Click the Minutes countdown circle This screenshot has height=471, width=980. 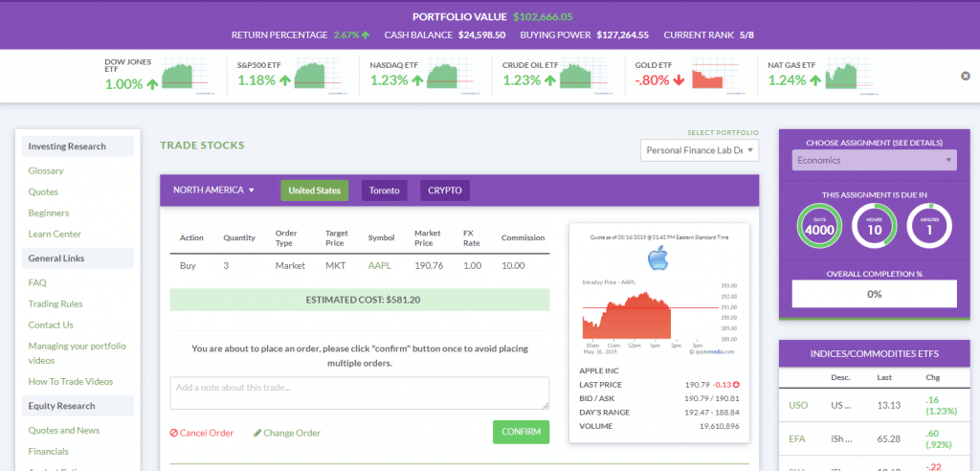point(928,225)
